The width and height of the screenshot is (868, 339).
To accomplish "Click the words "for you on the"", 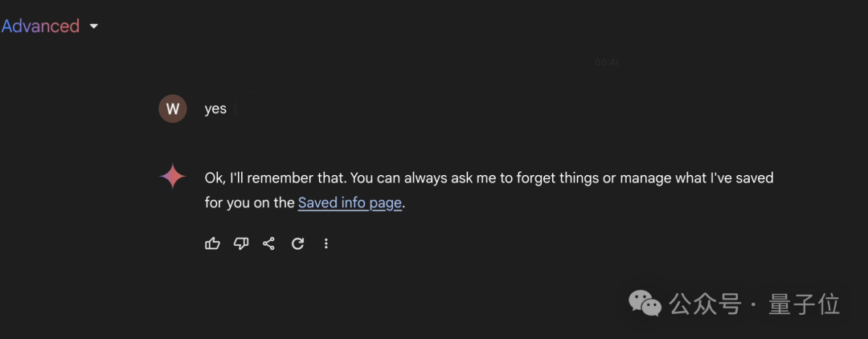I will click(249, 202).
